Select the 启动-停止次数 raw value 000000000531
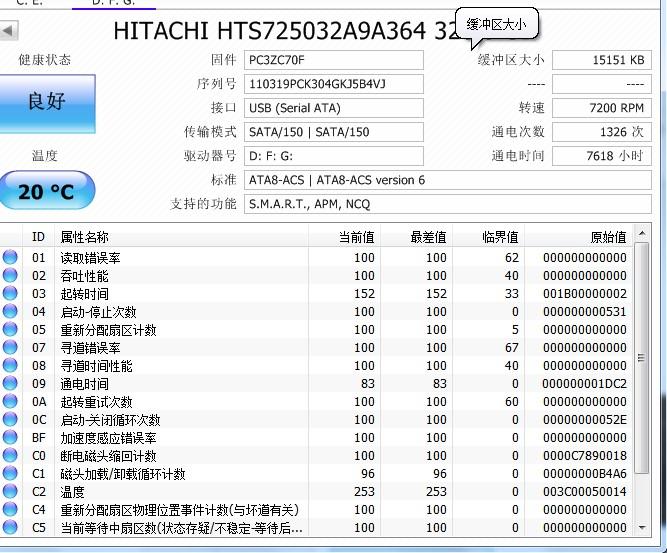Image resolution: width=667 pixels, height=553 pixels. 585,312
